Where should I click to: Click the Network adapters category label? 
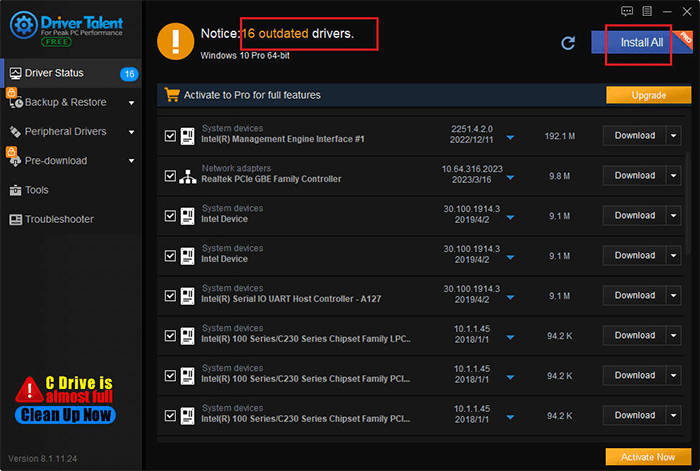pyautogui.click(x=236, y=168)
